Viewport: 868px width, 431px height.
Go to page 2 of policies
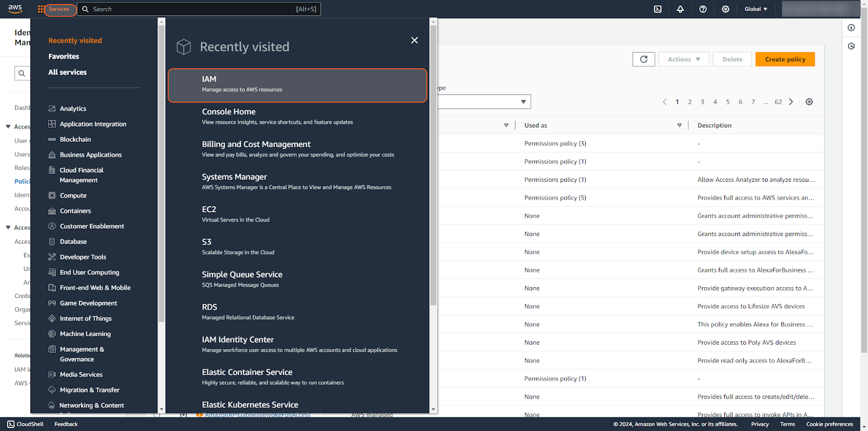tap(690, 102)
